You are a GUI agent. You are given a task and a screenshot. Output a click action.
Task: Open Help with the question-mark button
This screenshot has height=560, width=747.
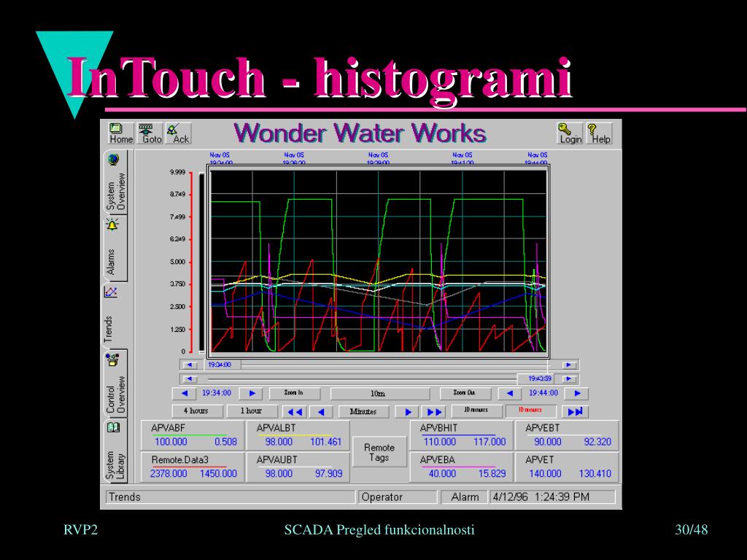pyautogui.click(x=600, y=133)
